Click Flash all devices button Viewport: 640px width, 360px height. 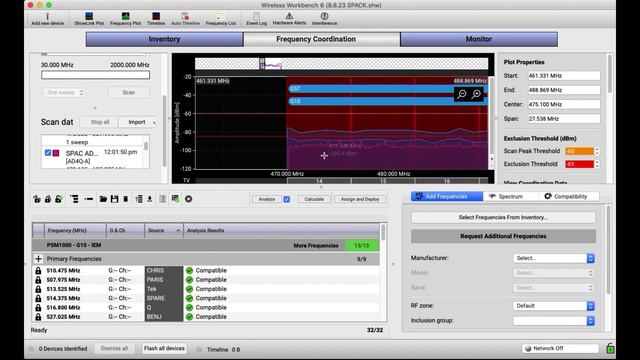click(x=164, y=348)
